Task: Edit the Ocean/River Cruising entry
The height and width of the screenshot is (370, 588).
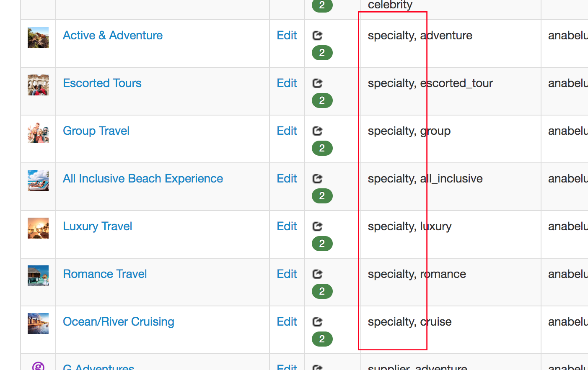Action: coord(287,322)
